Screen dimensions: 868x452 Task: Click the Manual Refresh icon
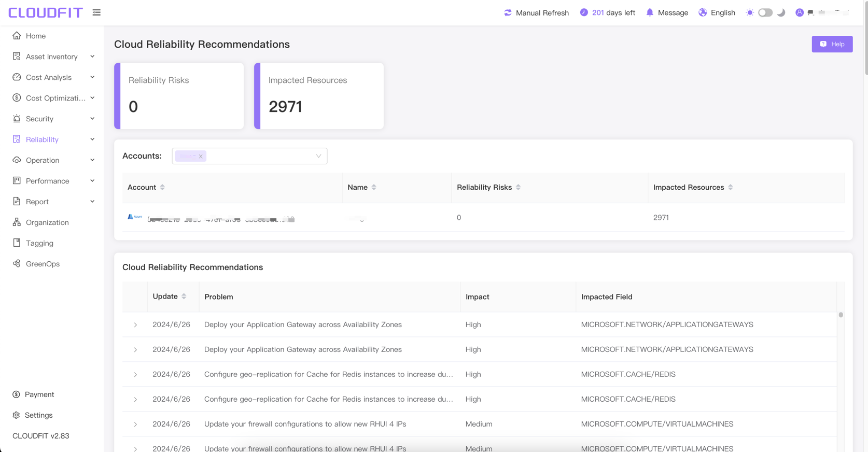[508, 12]
